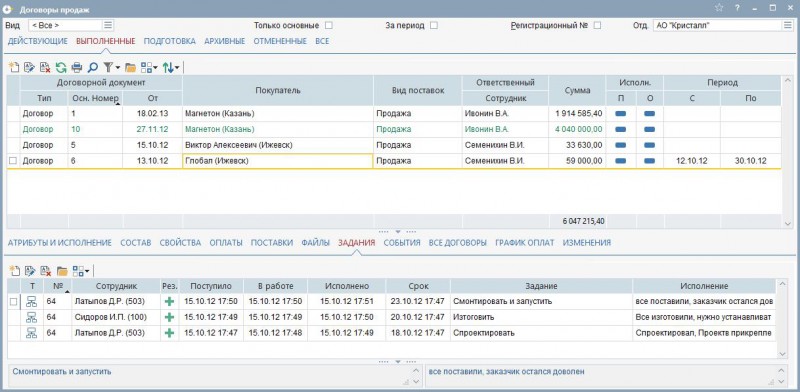Open the 'Отмененные' tab
This screenshot has width=800, height=392.
[280, 41]
